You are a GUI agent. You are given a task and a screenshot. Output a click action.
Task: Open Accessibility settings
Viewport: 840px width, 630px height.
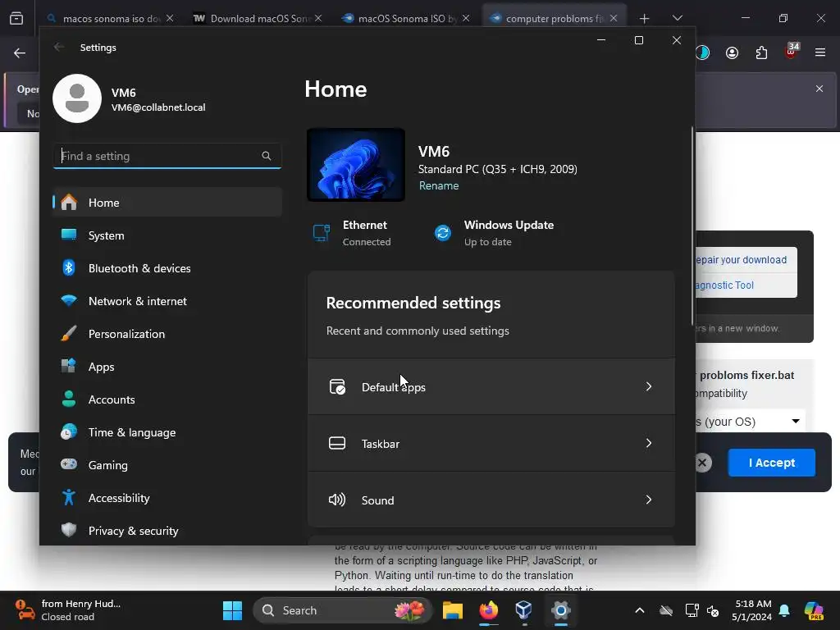167,498
